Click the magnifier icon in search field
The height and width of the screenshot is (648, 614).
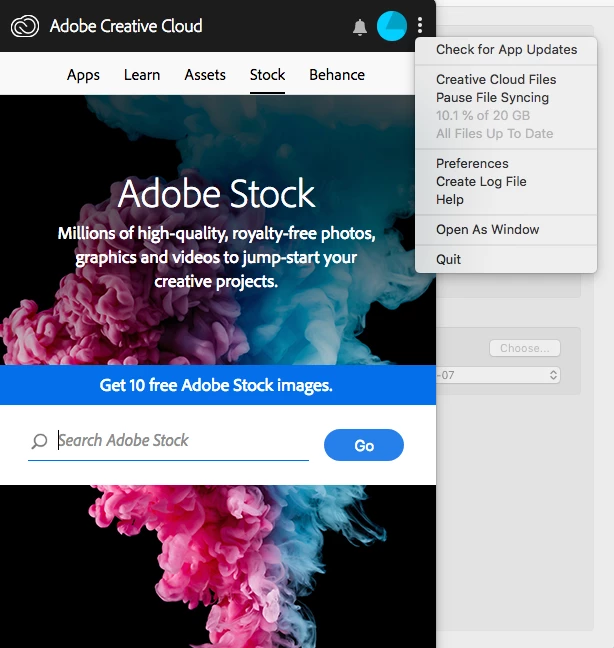coord(40,441)
